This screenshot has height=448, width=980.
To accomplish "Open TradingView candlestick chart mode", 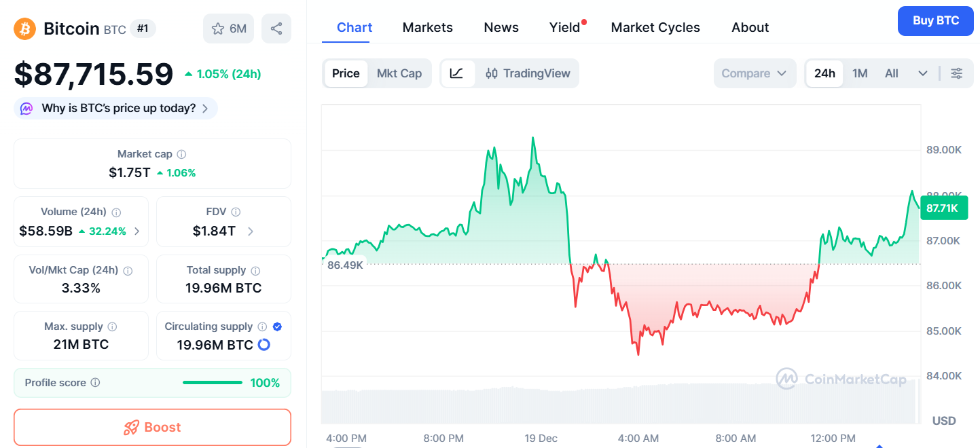I will pyautogui.click(x=528, y=73).
